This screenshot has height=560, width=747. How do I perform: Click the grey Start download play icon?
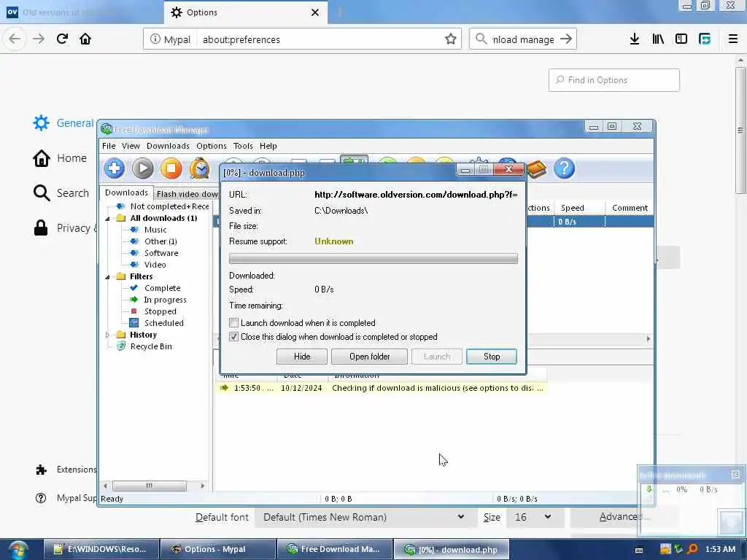[142, 168]
